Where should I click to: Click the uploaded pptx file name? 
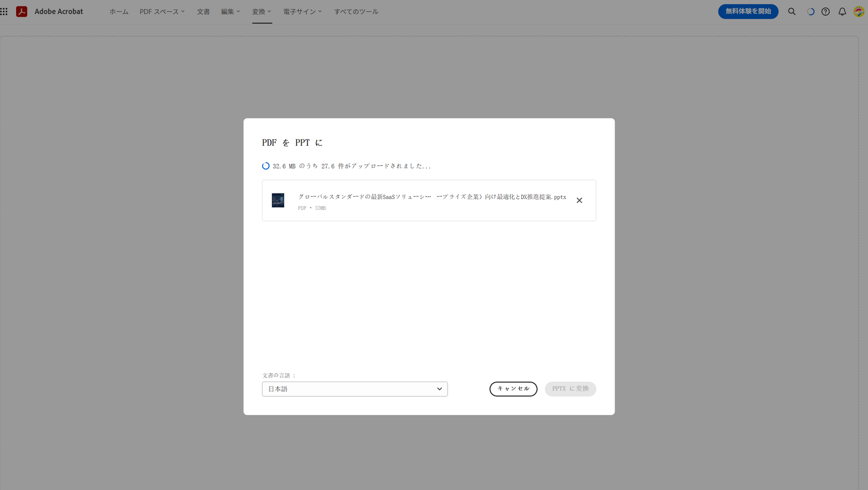(x=432, y=197)
